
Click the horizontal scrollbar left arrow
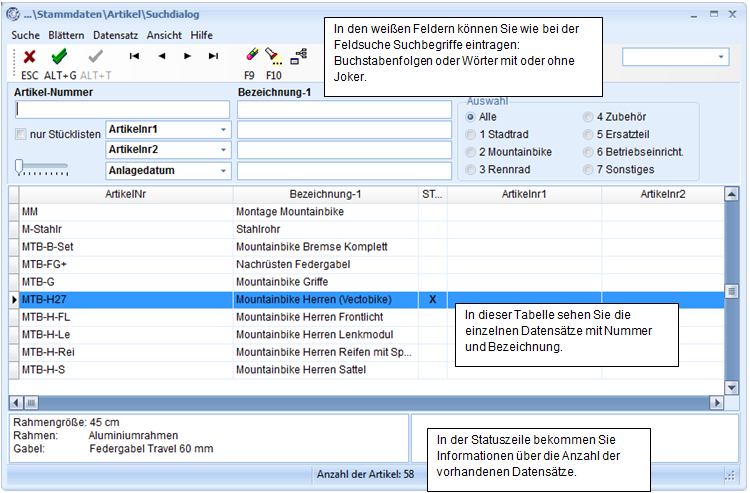pos(16,403)
